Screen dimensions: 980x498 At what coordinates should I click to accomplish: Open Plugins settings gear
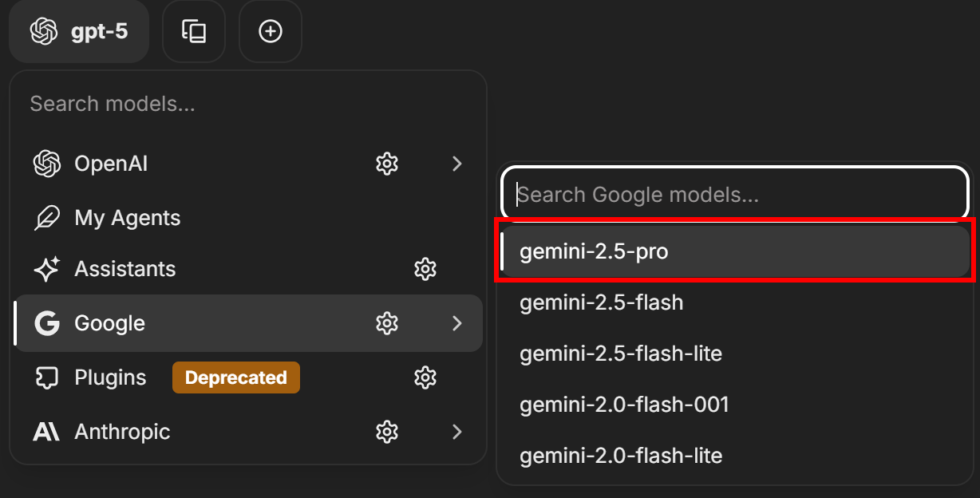pos(425,377)
